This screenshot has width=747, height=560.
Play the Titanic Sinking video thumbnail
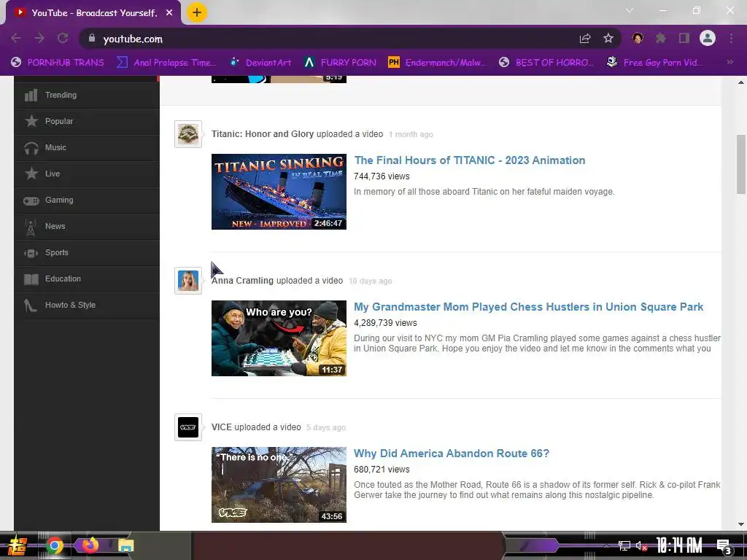(x=279, y=192)
